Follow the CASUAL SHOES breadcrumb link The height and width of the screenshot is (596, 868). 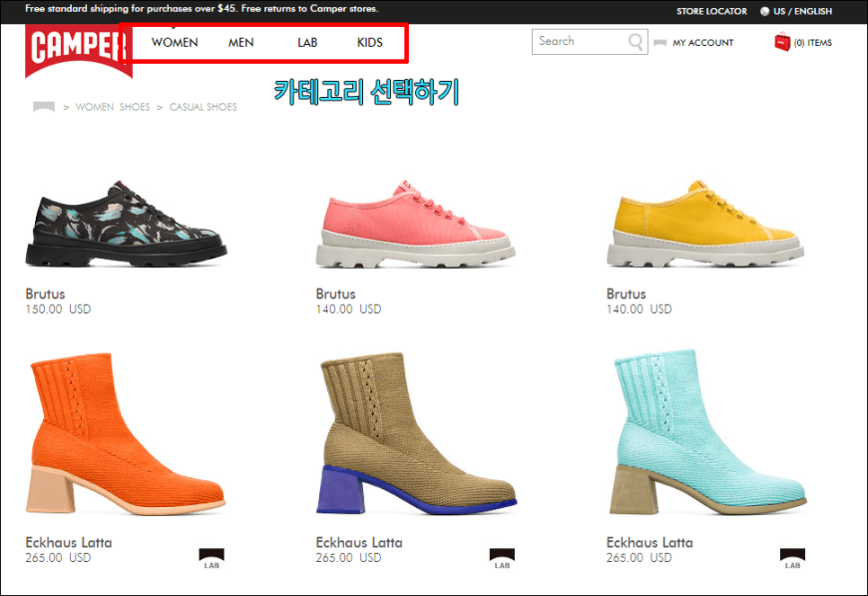[x=204, y=107]
